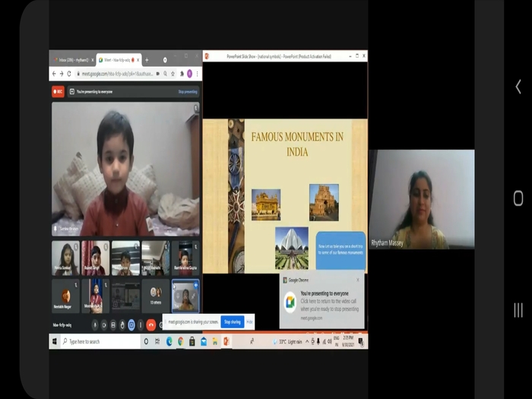Click the tray microphone icon
The image size is (532, 399).
pyautogui.click(x=318, y=342)
